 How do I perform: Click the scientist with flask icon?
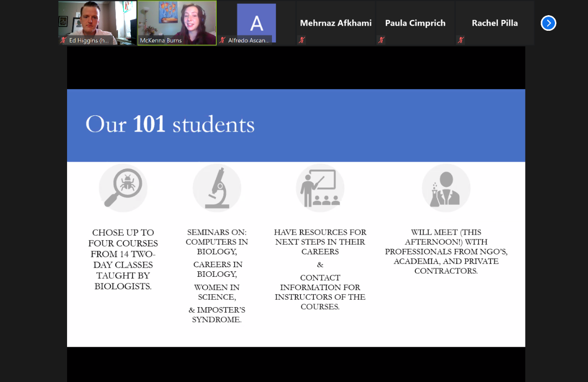tap(446, 188)
